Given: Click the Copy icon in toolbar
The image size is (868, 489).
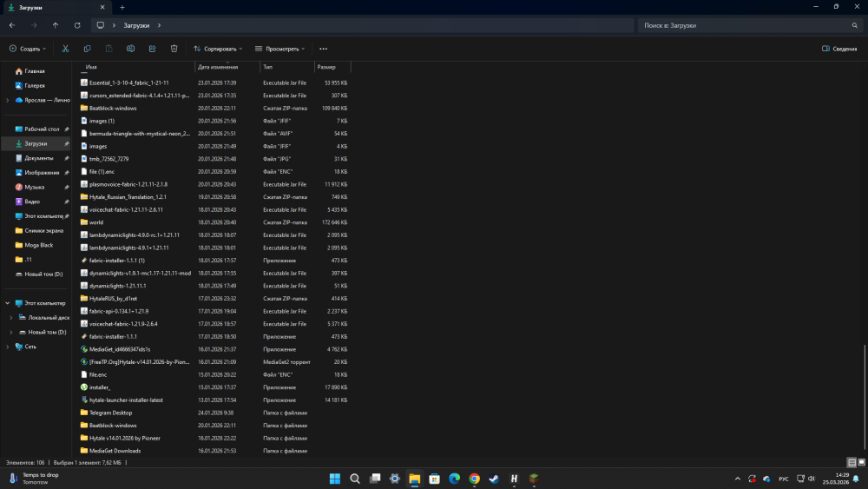Looking at the screenshot, I should (87, 49).
